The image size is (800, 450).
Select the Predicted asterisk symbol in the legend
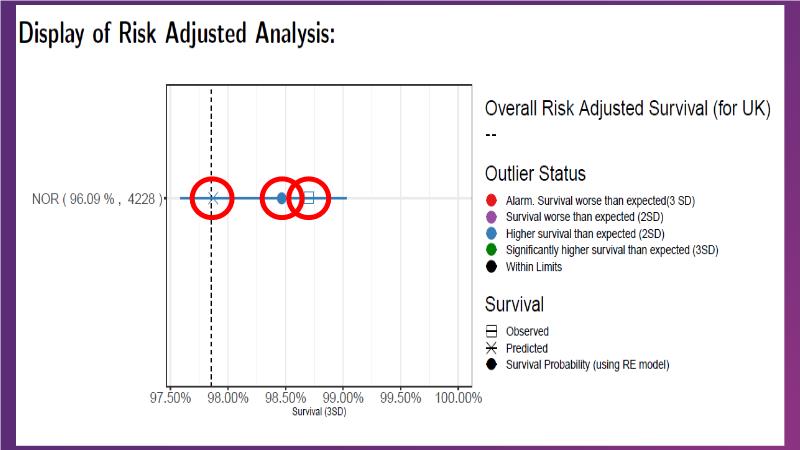(491, 348)
